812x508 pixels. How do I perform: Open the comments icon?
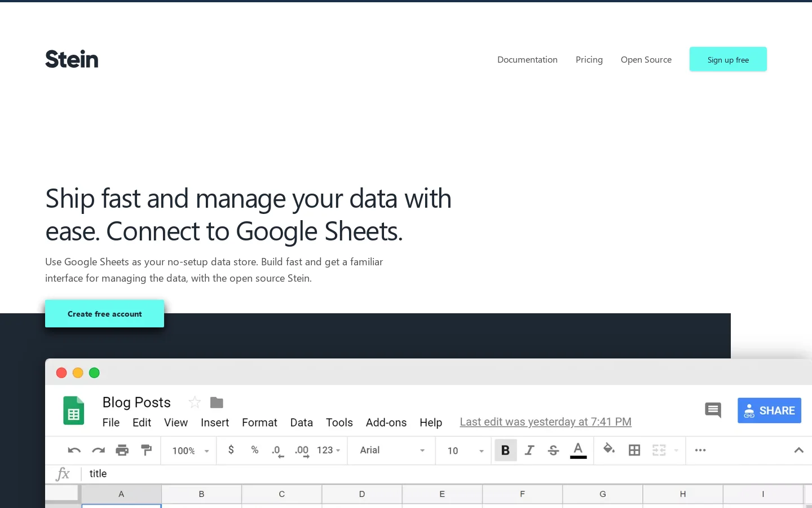pos(713,410)
